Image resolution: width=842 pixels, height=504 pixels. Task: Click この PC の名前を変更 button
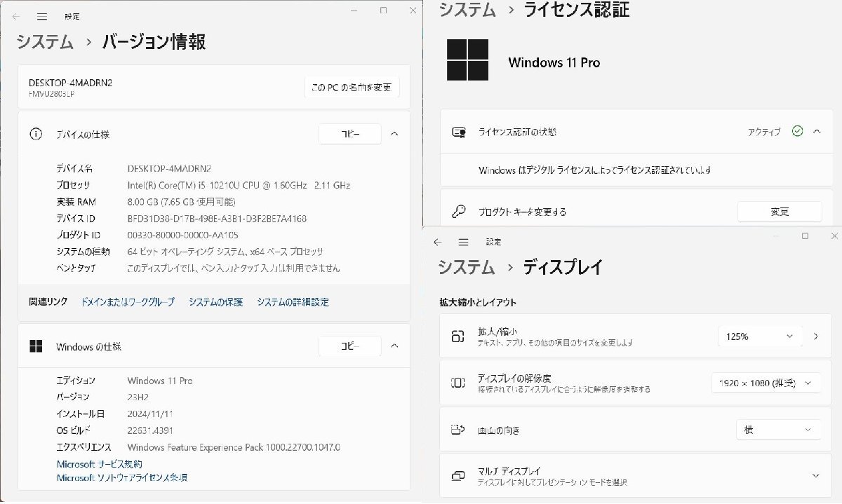click(x=352, y=88)
